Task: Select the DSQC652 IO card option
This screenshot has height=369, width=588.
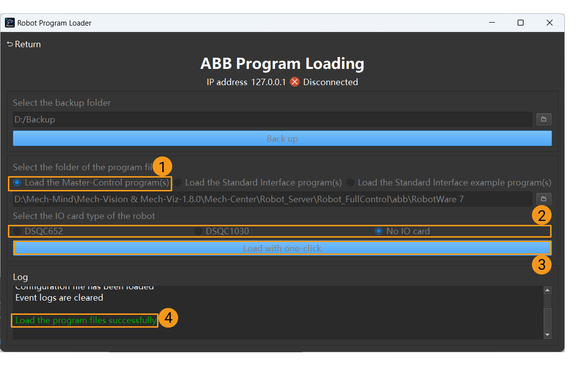Action: pyautogui.click(x=18, y=231)
